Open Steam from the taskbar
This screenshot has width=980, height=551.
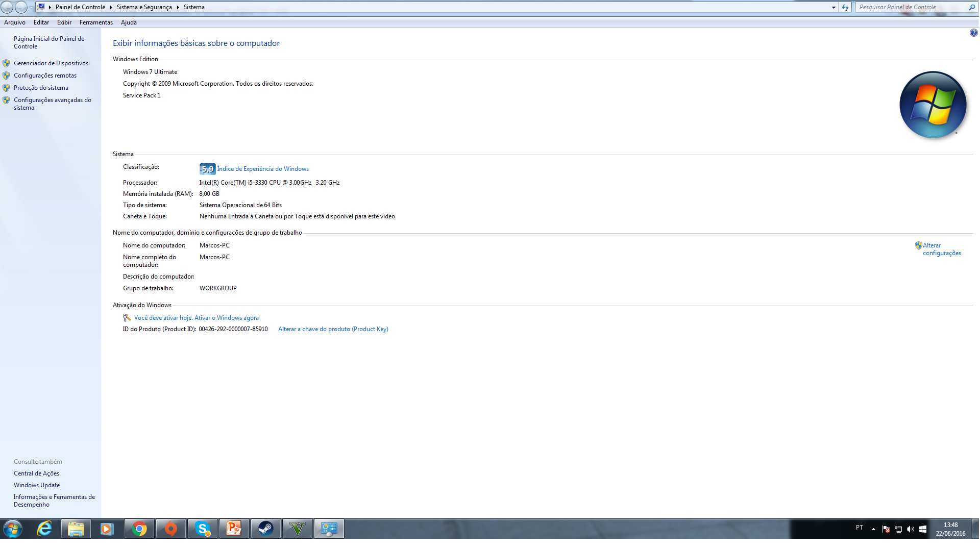click(265, 529)
